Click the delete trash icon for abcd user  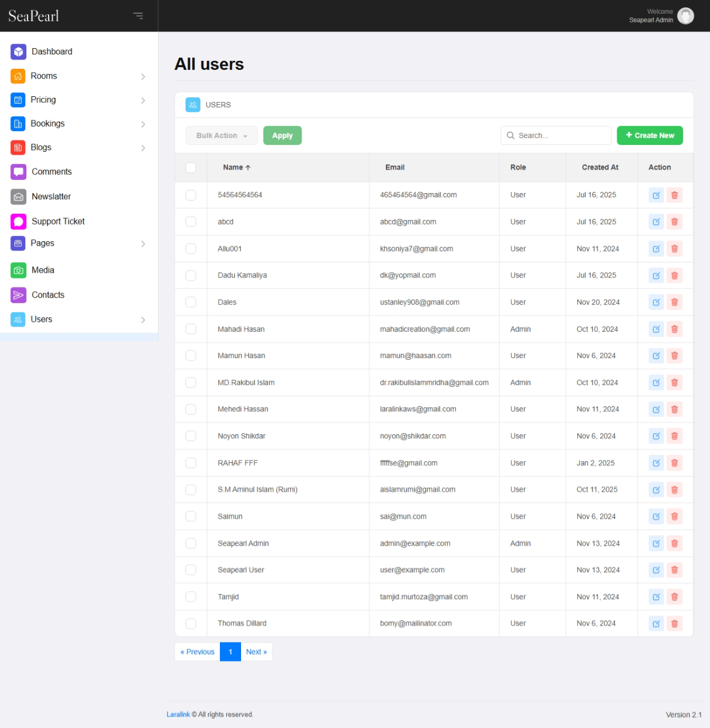pos(674,222)
